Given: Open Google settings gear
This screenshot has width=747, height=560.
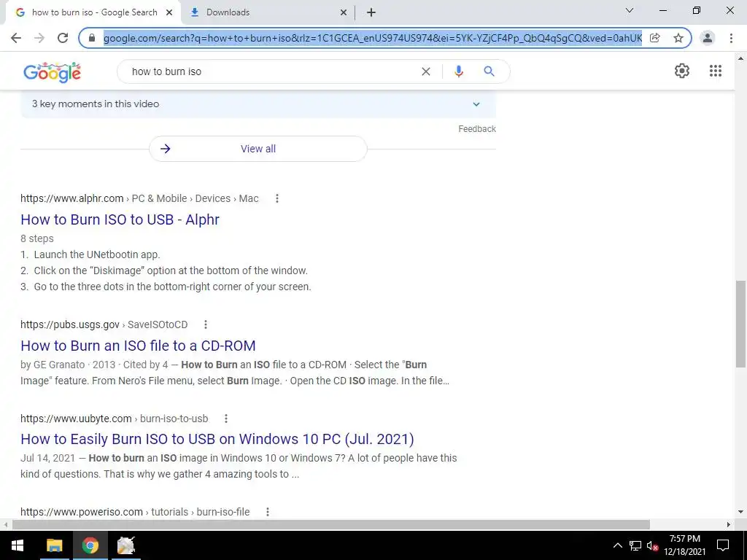Looking at the screenshot, I should pos(682,71).
